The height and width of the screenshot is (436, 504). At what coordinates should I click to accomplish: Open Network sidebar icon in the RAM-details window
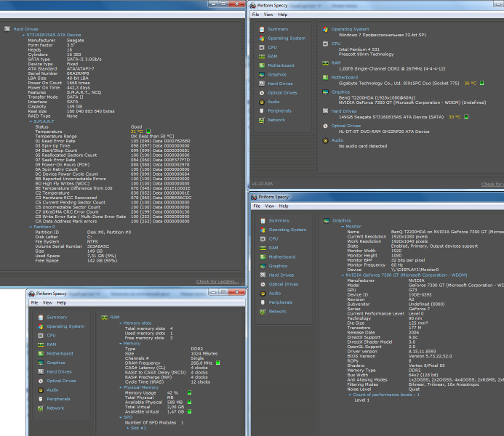(41, 408)
